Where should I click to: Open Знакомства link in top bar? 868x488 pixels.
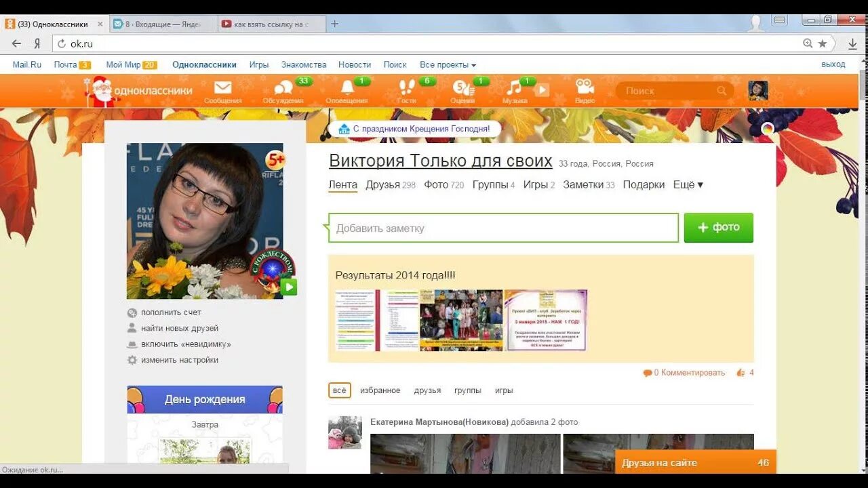click(304, 64)
